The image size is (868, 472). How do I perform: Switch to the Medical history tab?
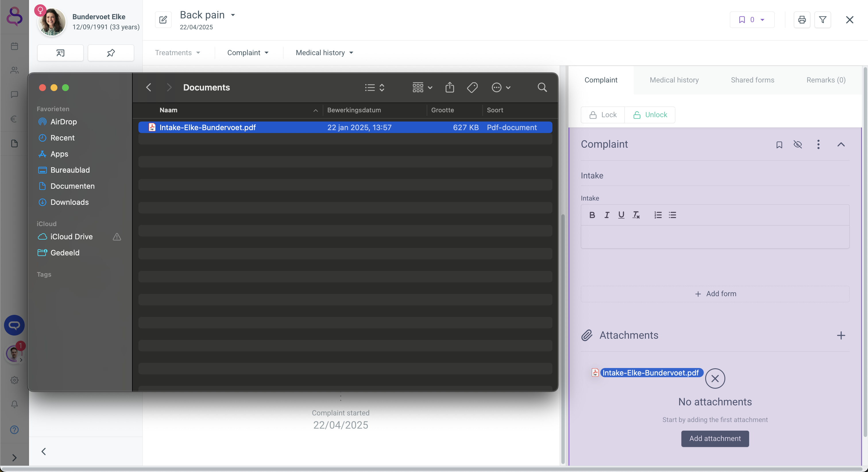coord(674,80)
